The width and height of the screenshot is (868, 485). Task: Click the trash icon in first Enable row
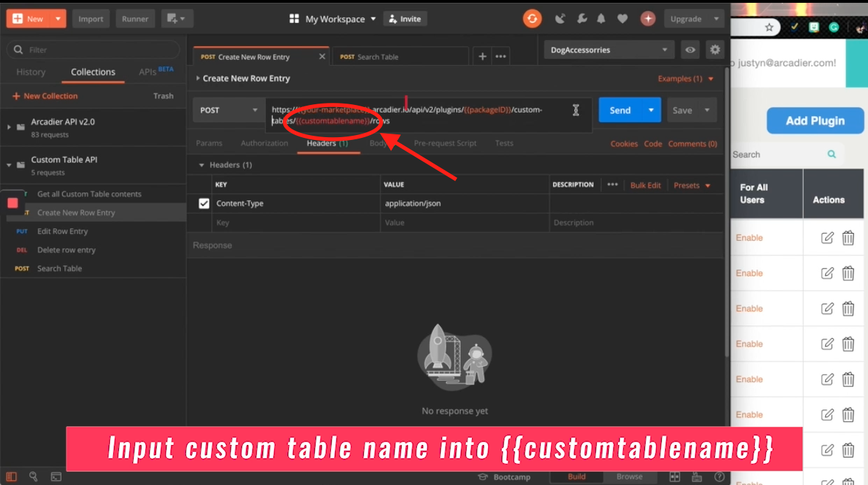point(848,237)
